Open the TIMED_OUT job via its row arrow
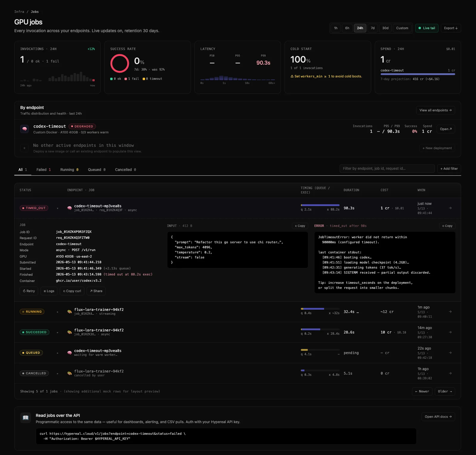The image size is (476, 455). click(450, 208)
